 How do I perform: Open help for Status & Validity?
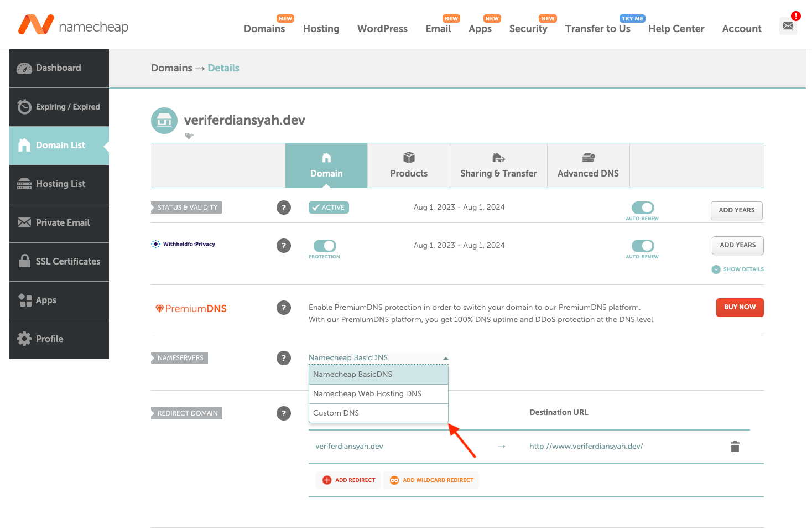coord(284,208)
